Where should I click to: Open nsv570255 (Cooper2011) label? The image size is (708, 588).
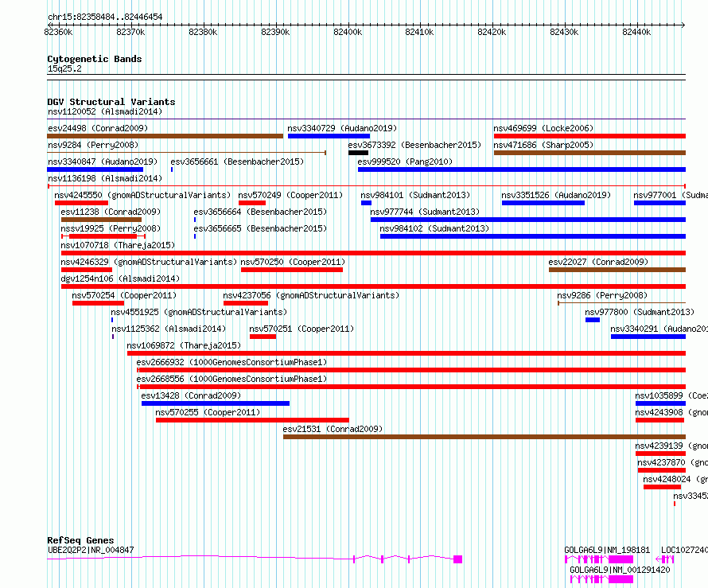tap(208, 412)
